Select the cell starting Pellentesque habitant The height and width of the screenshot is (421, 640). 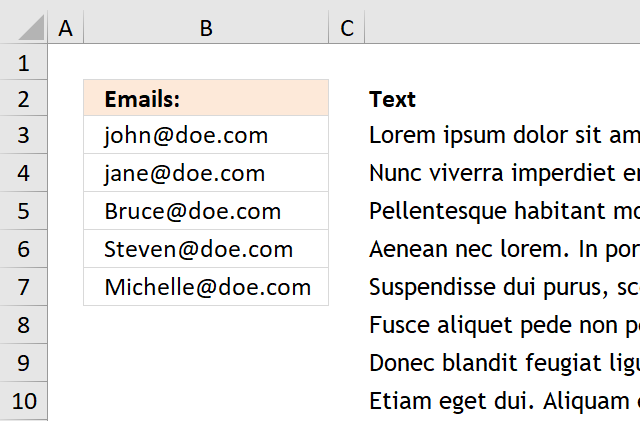(x=502, y=211)
